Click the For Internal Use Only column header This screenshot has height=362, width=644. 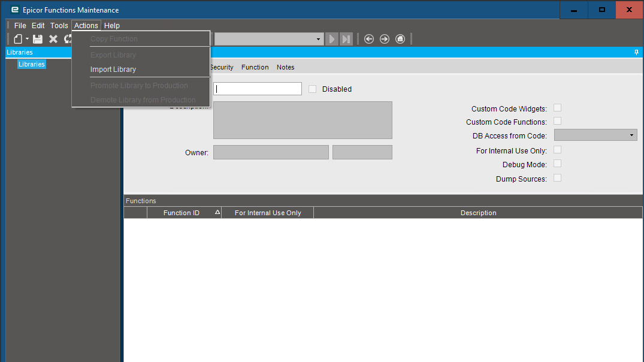click(x=268, y=213)
